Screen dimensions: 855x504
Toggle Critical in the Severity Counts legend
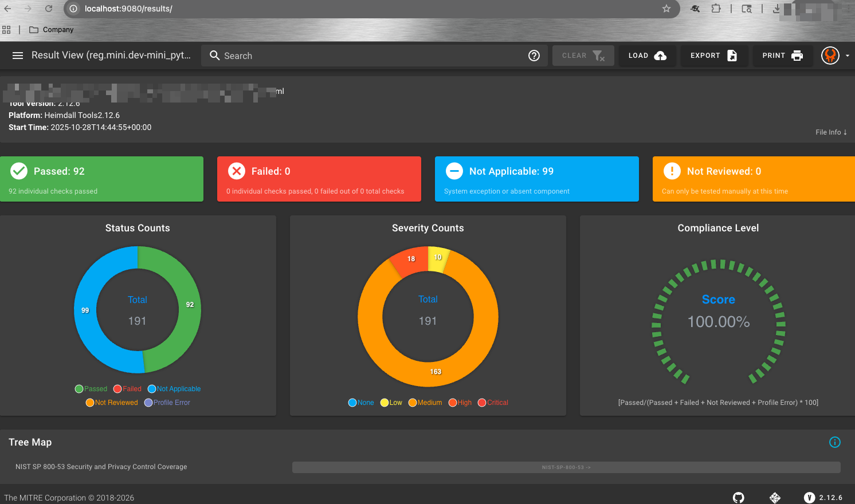pos(493,402)
